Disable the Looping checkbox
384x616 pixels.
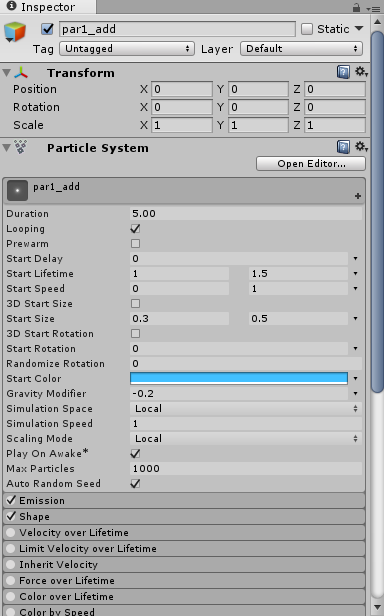[x=135, y=229]
